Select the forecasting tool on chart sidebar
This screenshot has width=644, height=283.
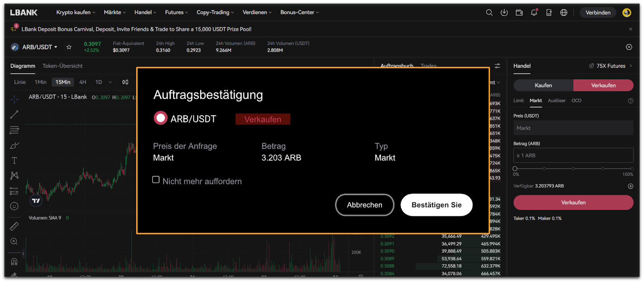point(14,191)
